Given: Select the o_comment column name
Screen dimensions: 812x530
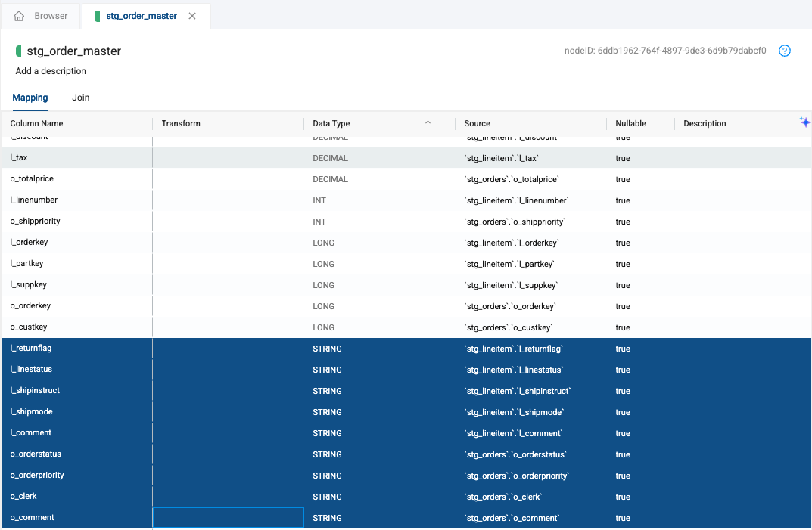Looking at the screenshot, I should click(32, 518).
